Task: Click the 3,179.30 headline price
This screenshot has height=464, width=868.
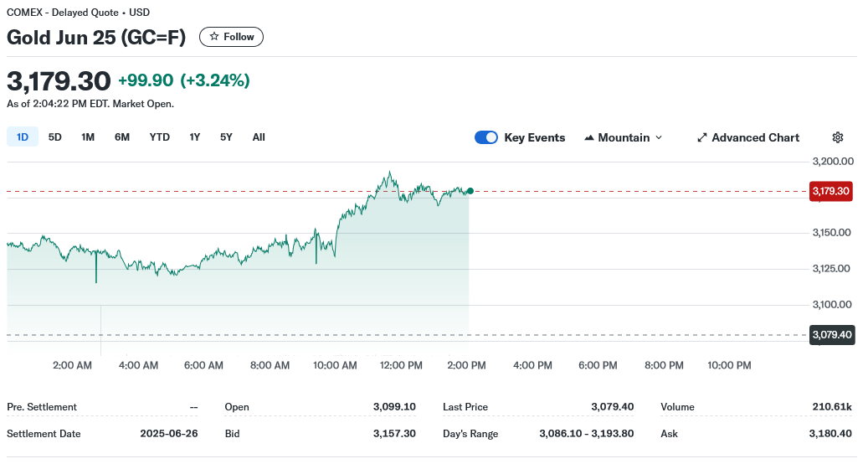Action: click(x=59, y=81)
